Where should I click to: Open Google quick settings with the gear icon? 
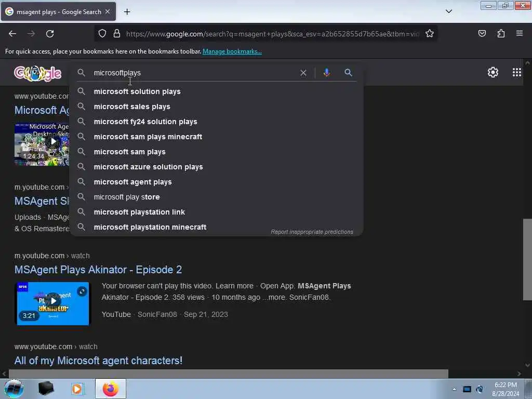tap(493, 72)
